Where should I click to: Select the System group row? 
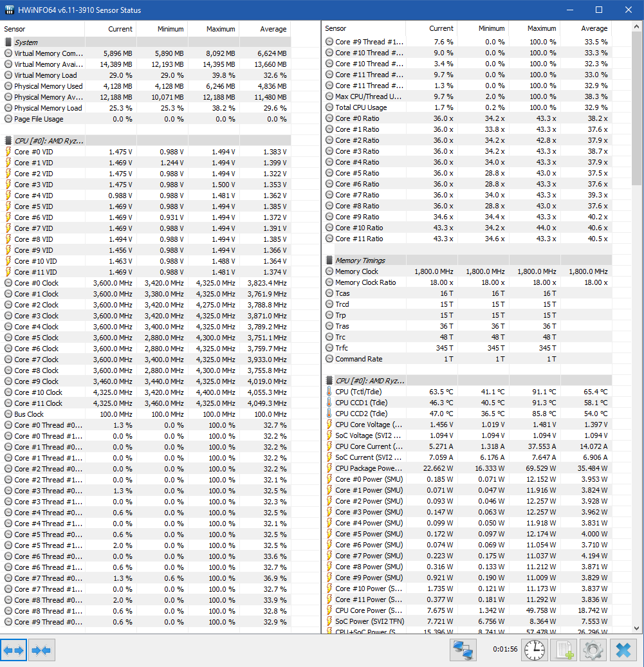tap(146, 42)
